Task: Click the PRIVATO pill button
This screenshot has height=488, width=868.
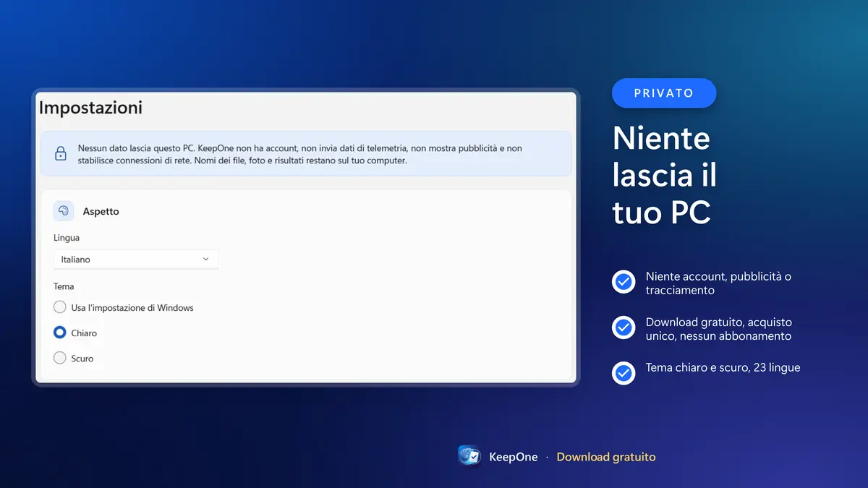Action: [x=664, y=93]
